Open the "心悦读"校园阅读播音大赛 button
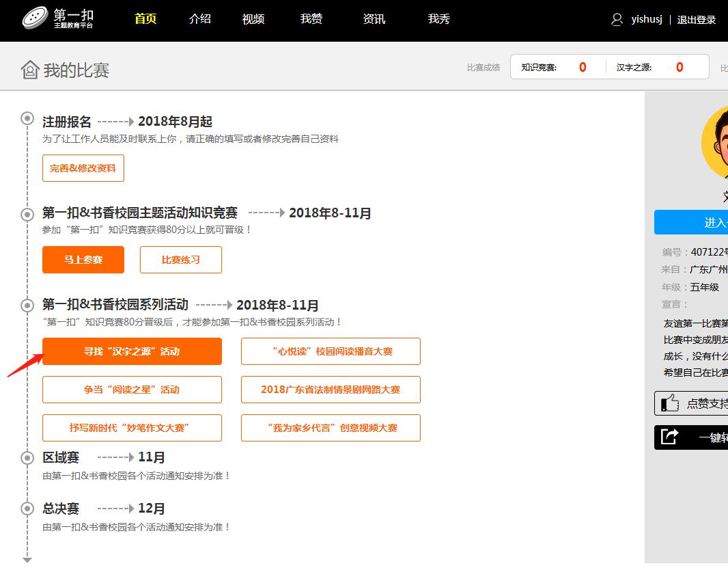 click(331, 351)
